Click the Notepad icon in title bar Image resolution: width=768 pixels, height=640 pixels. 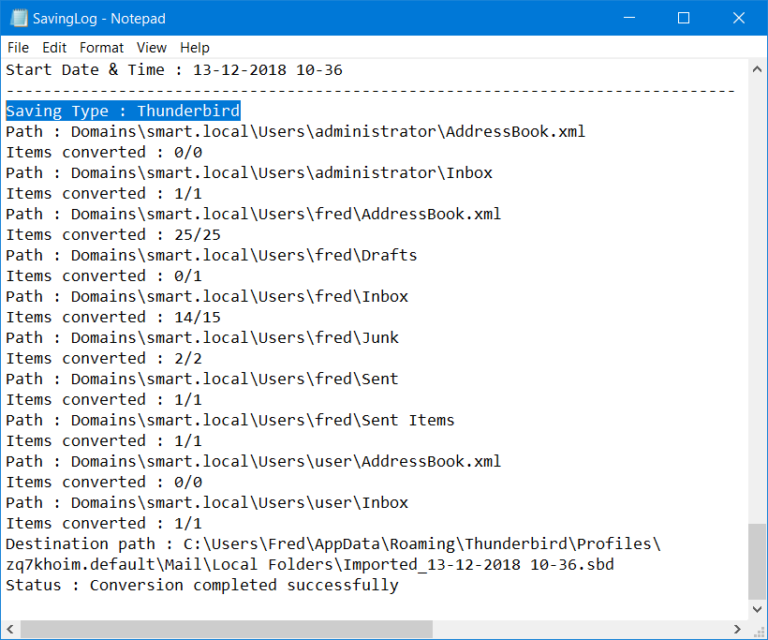(x=16, y=18)
